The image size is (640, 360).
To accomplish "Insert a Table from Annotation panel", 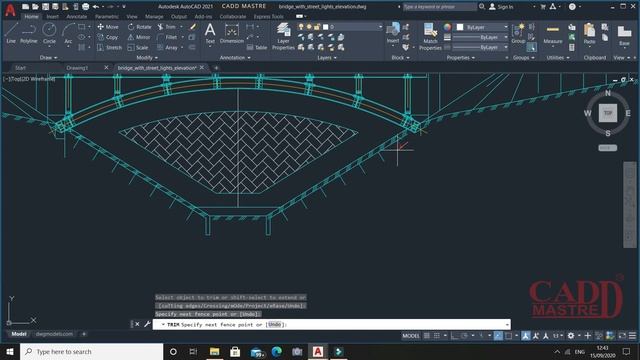I will 257,48.
